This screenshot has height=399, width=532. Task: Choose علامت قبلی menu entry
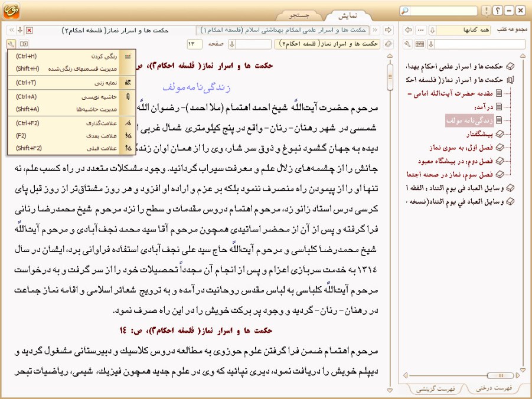pos(71,148)
